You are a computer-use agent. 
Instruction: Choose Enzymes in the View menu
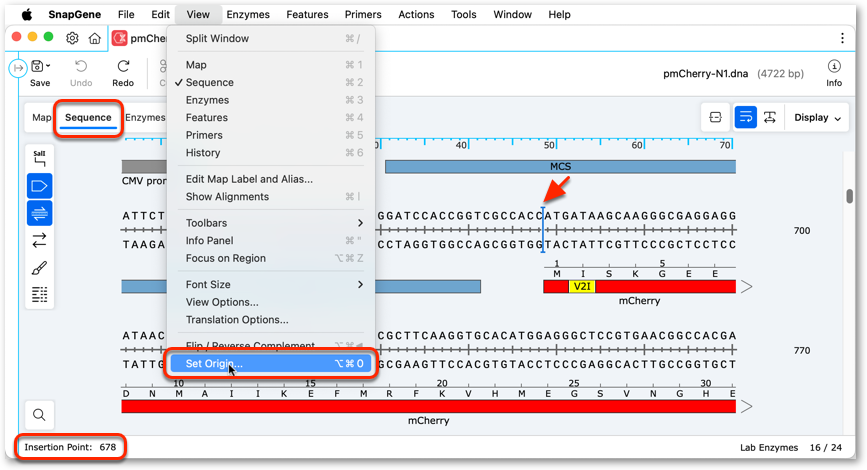pos(271,100)
